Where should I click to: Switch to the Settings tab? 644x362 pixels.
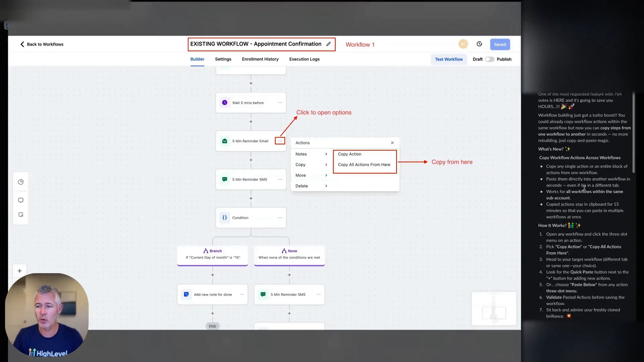pyautogui.click(x=223, y=59)
